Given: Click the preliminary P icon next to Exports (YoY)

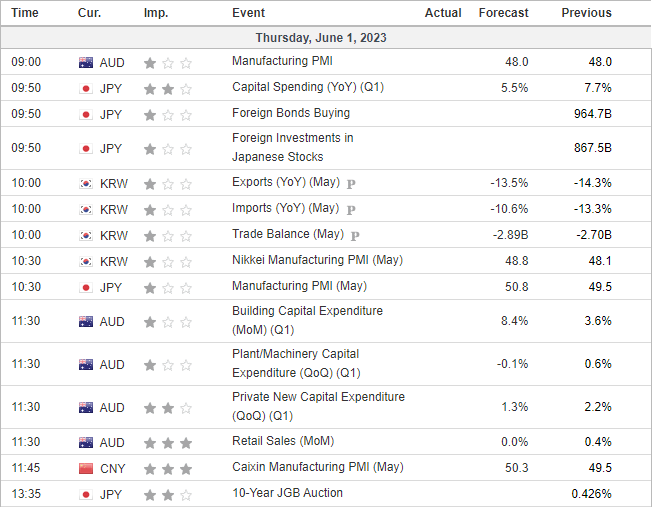Looking at the screenshot, I should pyautogui.click(x=351, y=183).
